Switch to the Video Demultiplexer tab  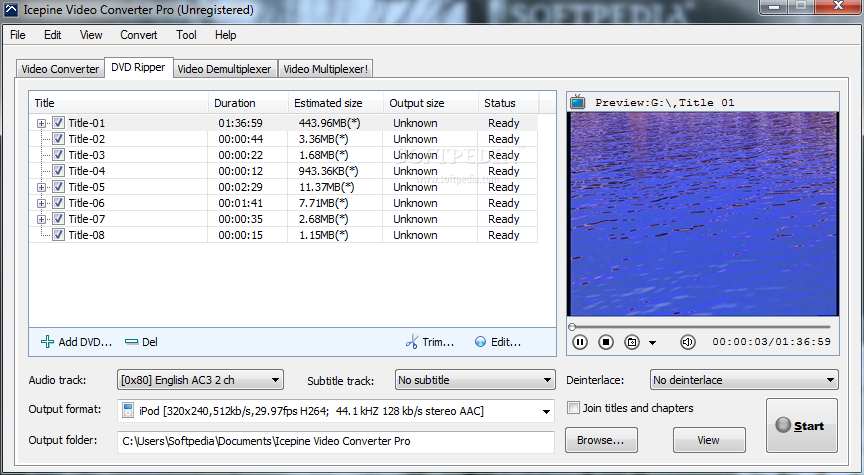coord(224,69)
